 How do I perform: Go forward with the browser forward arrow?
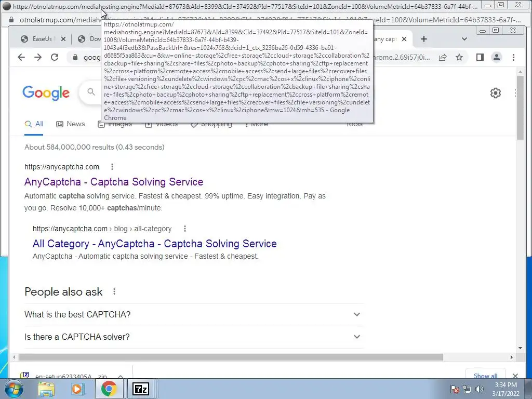[37, 57]
